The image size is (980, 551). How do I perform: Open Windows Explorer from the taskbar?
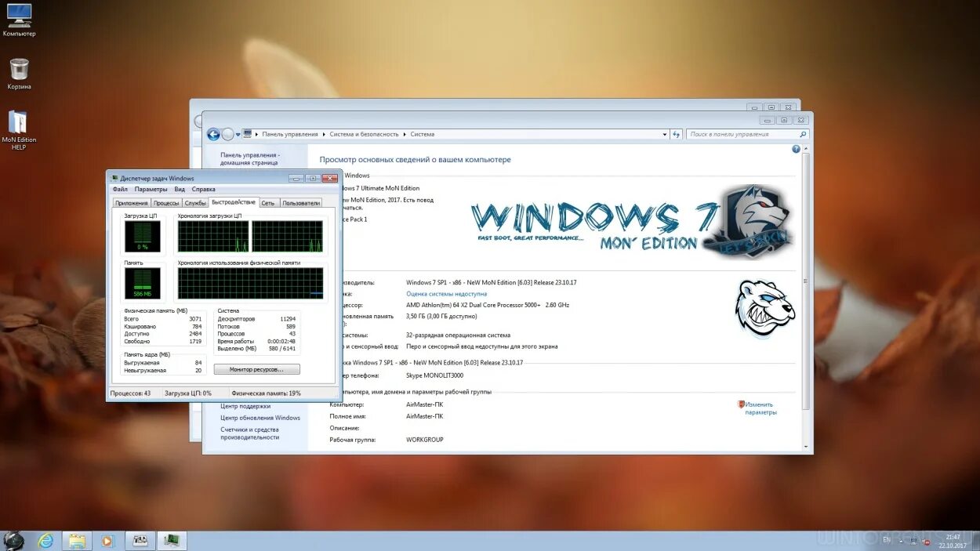pyautogui.click(x=77, y=540)
